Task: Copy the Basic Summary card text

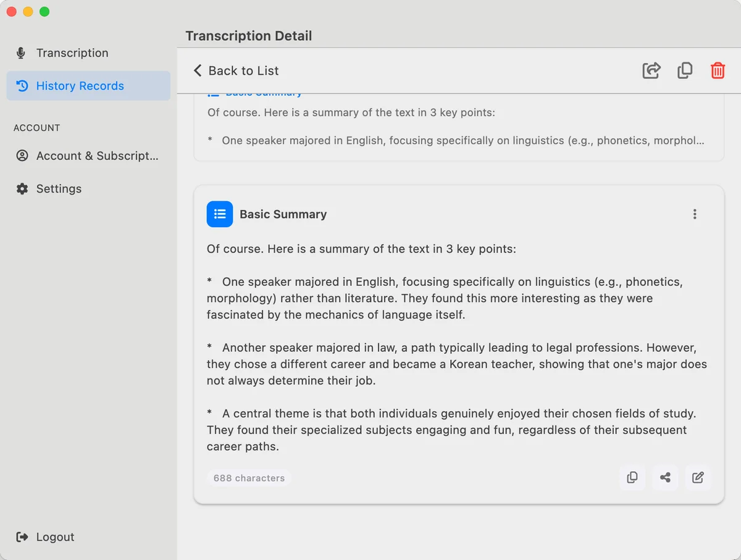Action: point(632,477)
